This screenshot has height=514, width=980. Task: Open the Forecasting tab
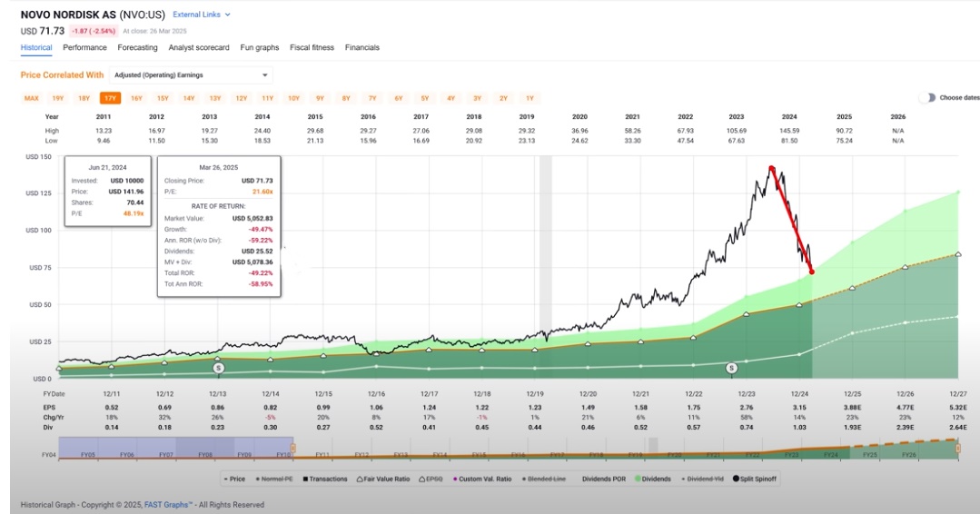pos(137,47)
